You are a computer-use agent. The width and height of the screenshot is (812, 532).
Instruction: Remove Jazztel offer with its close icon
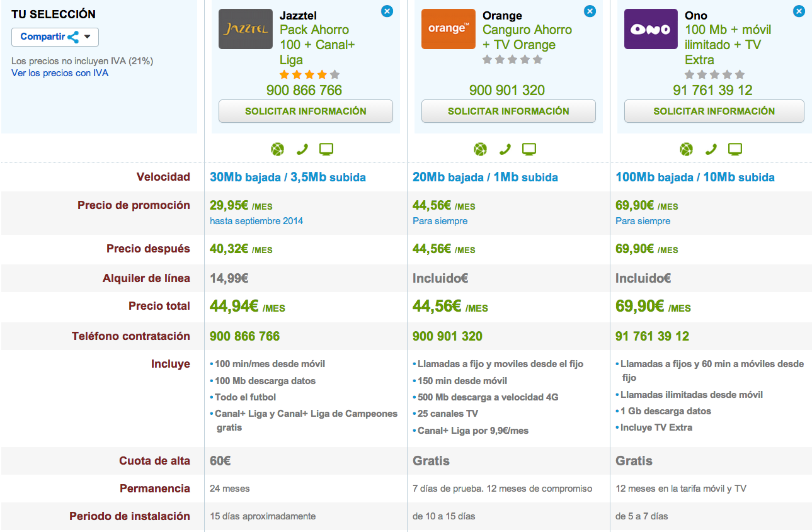pyautogui.click(x=387, y=11)
